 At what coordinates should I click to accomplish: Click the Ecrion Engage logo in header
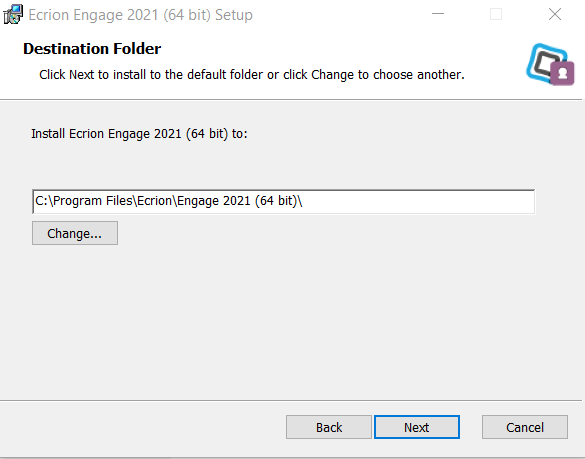[550, 64]
